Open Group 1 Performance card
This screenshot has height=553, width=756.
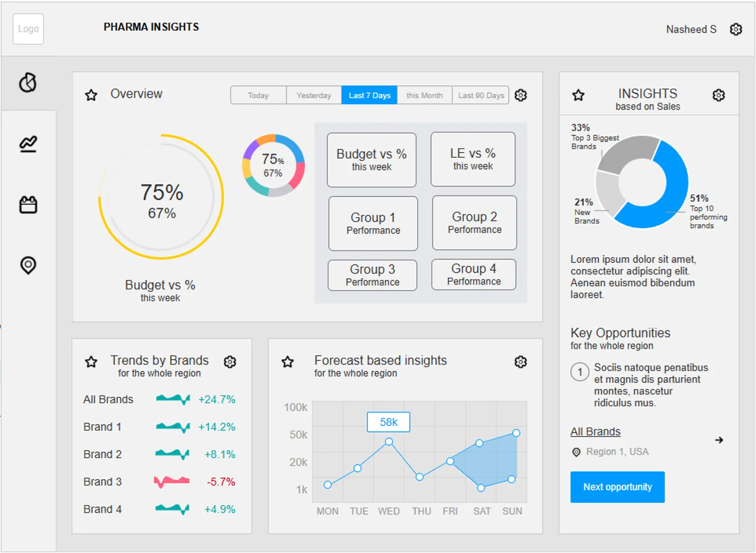(373, 223)
